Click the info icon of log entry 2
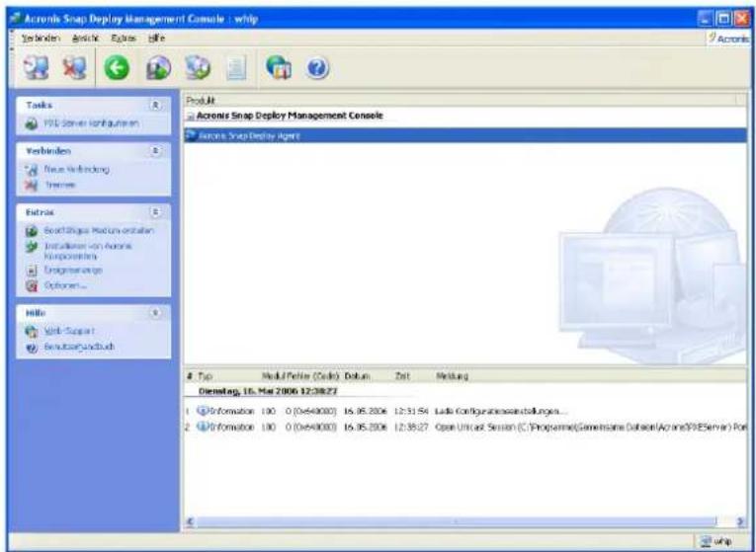Viewport: 756px width, 552px height. 203,428
